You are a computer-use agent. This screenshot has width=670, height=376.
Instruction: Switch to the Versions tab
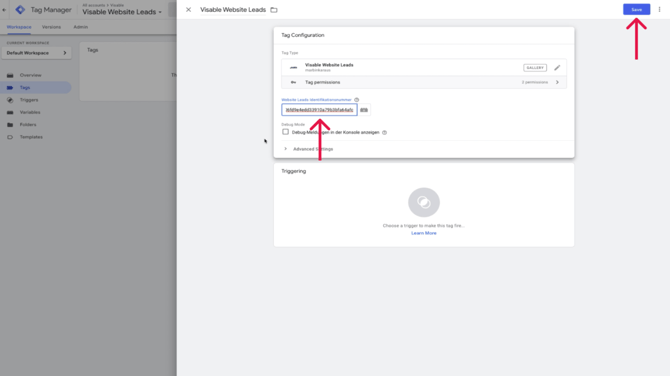(x=51, y=27)
